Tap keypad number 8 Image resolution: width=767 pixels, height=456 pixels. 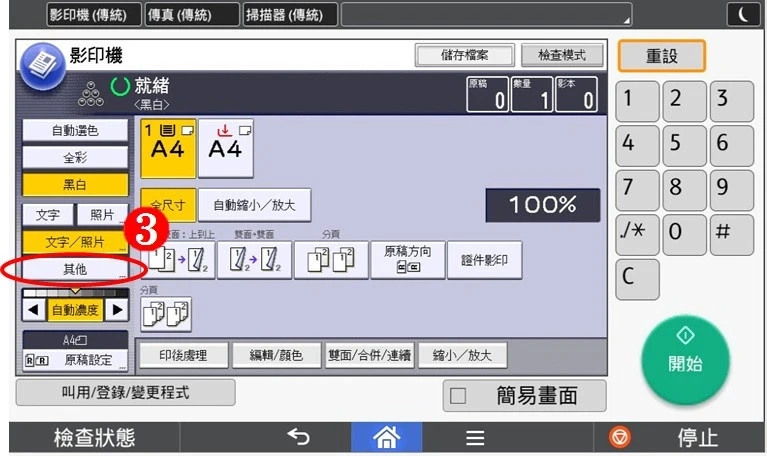pyautogui.click(x=685, y=190)
